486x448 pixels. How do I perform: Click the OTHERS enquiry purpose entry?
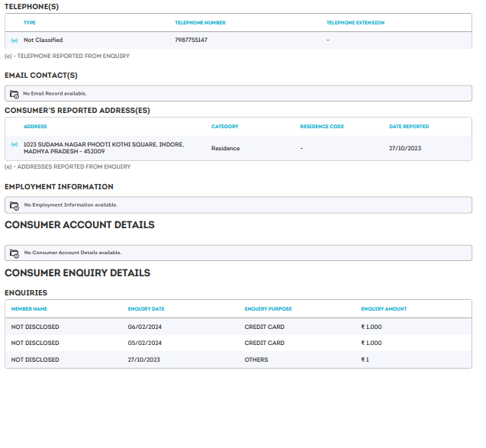click(256, 359)
